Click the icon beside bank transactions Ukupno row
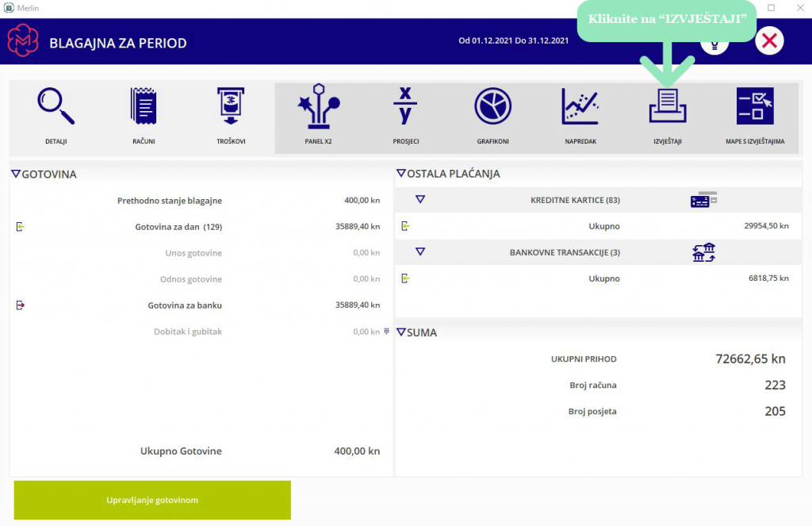This screenshot has height=526, width=812. (x=405, y=278)
